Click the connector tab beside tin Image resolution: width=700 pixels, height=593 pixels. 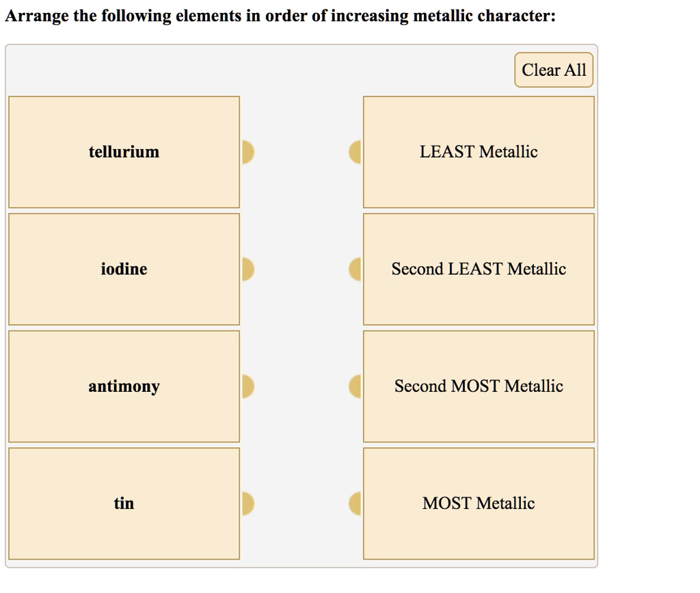[250, 503]
